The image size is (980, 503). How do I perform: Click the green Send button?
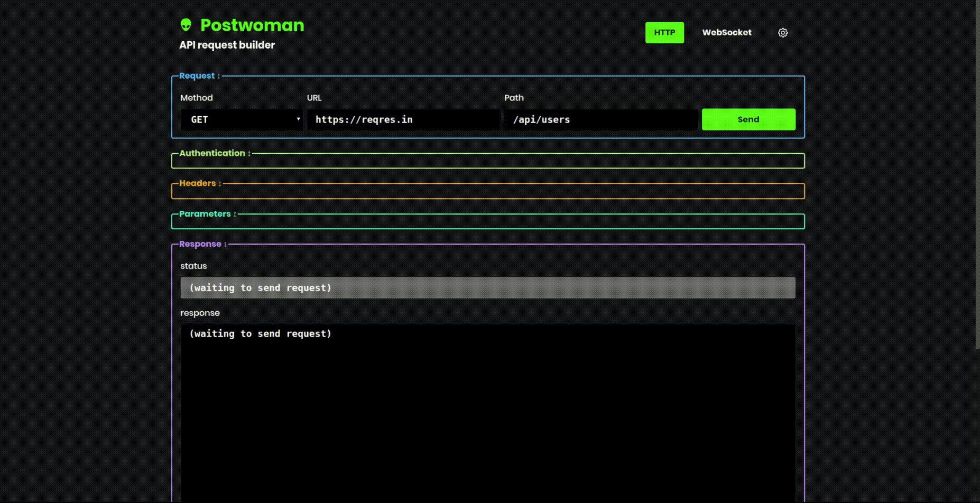(748, 119)
